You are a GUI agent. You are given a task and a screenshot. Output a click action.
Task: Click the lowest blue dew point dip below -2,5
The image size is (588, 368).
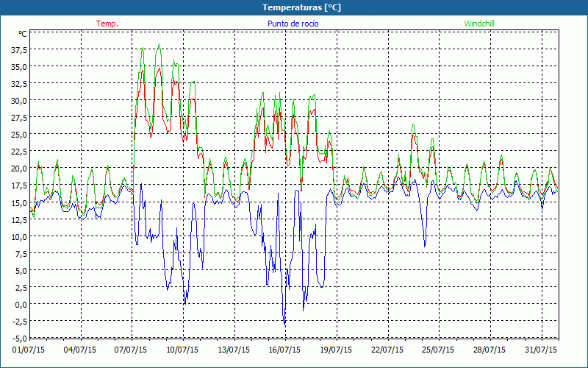(x=284, y=323)
